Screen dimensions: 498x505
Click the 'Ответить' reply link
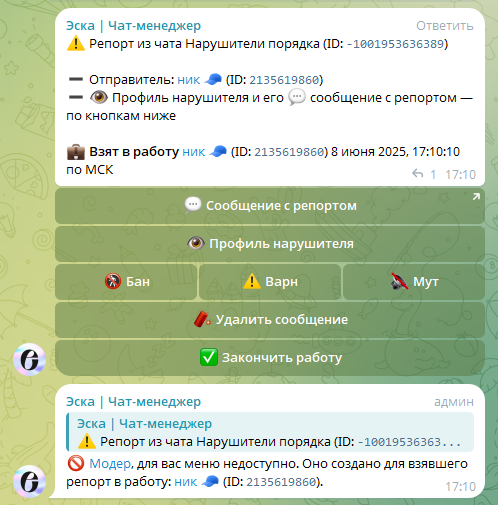pyautogui.click(x=445, y=26)
